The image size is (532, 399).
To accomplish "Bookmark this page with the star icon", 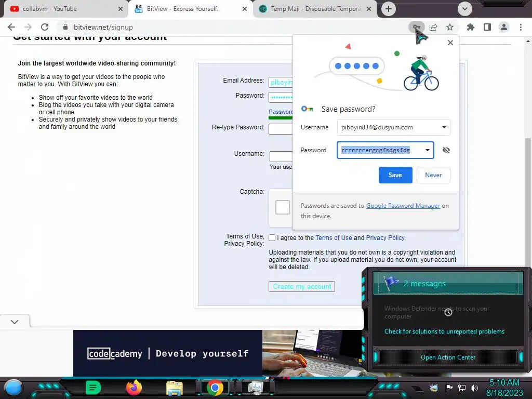I will tap(450, 27).
